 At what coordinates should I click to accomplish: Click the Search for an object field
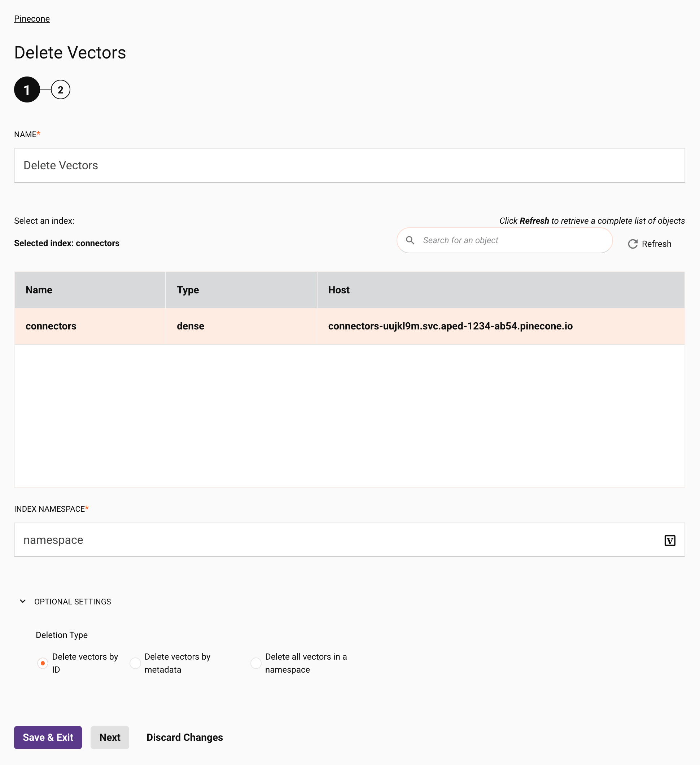tap(504, 240)
